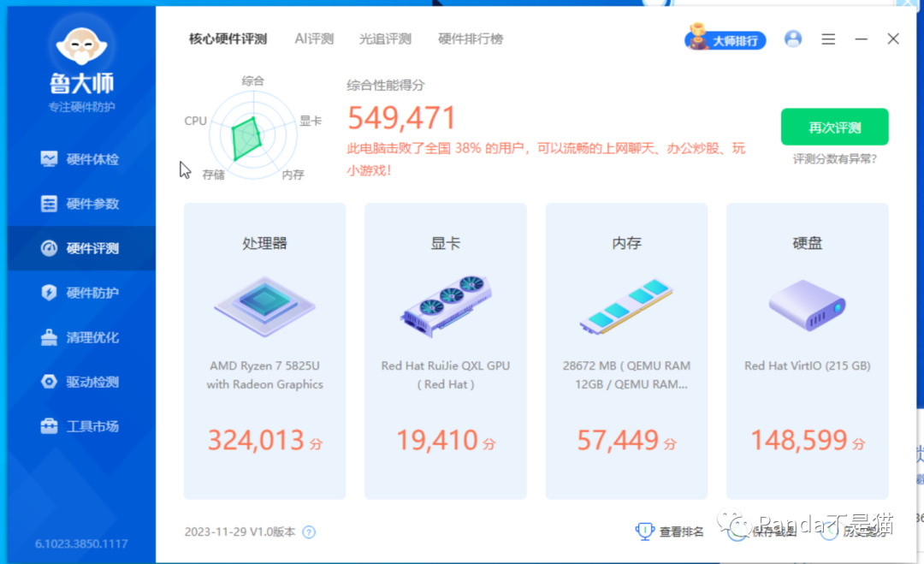Select 硬件评测 sidebar item
This screenshot has height=564, width=924.
pyautogui.click(x=81, y=248)
